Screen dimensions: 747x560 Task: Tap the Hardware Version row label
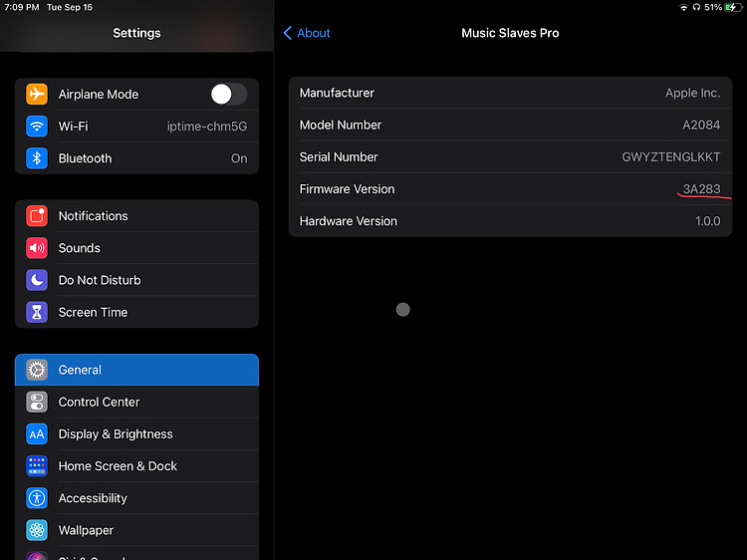(349, 221)
